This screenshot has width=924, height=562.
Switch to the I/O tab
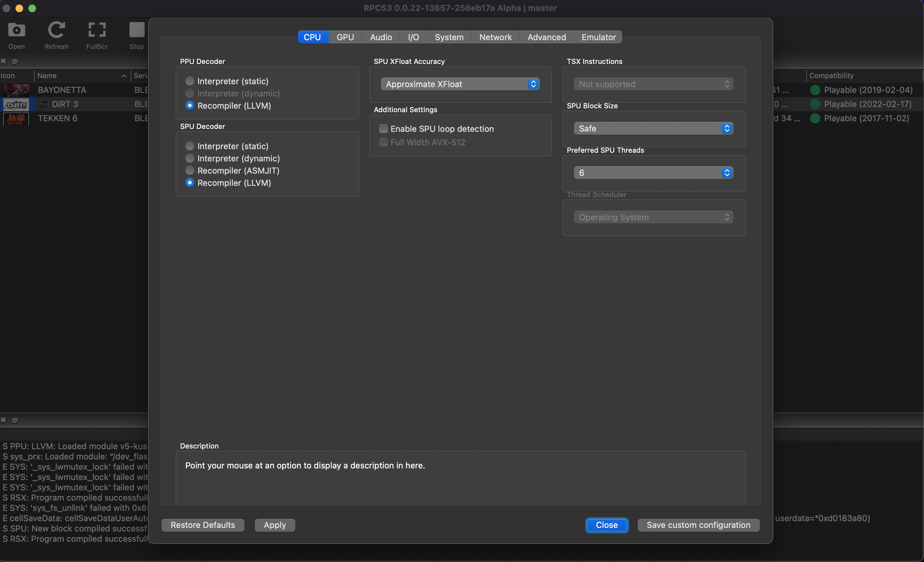pos(413,37)
